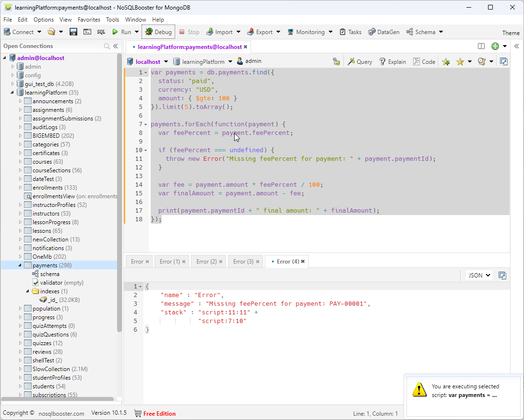Run script with green play icon
Screen dimensions: 524x420
coord(115,32)
